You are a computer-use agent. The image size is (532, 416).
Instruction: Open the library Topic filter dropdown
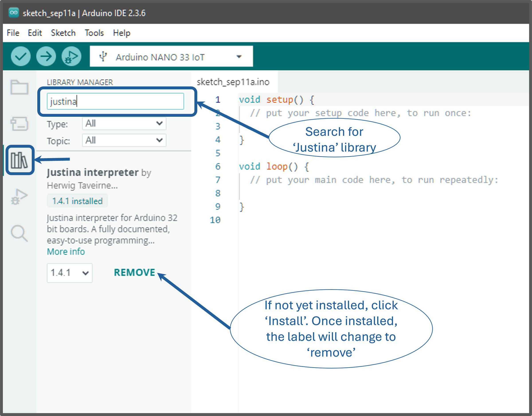(x=124, y=141)
